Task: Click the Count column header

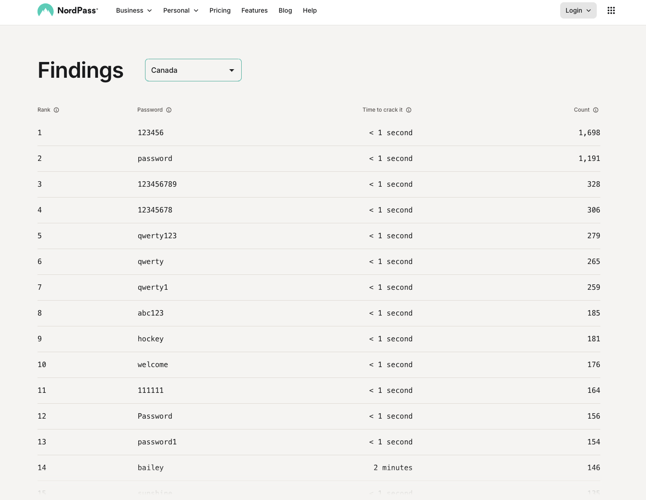Action: coord(581,110)
